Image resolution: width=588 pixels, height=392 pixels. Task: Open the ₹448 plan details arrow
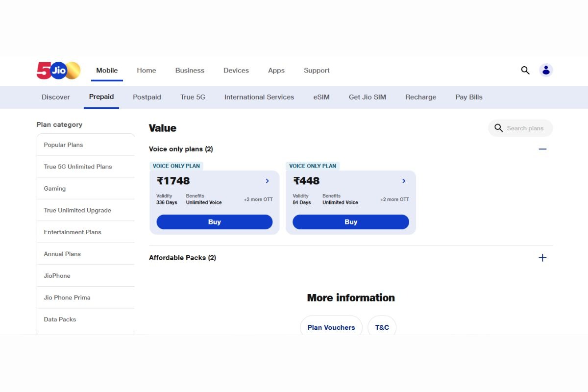tap(404, 181)
